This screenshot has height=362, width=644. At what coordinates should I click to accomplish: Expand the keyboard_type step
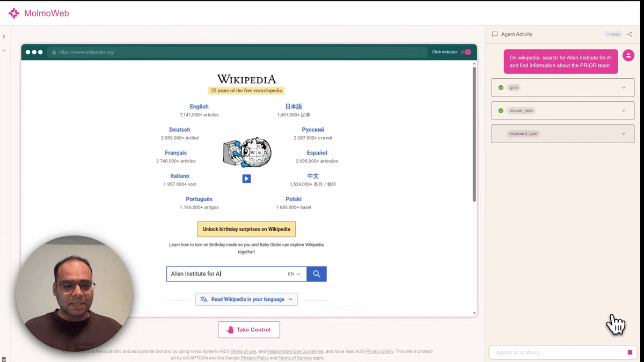(x=563, y=134)
